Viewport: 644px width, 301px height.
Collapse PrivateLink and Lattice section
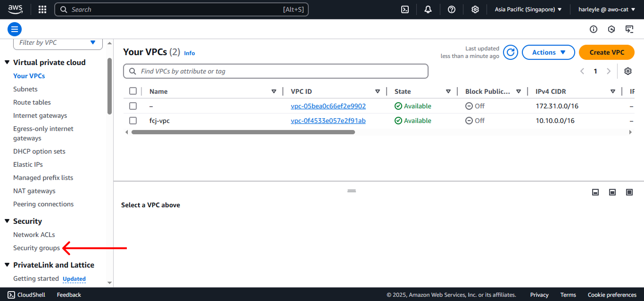click(x=7, y=265)
